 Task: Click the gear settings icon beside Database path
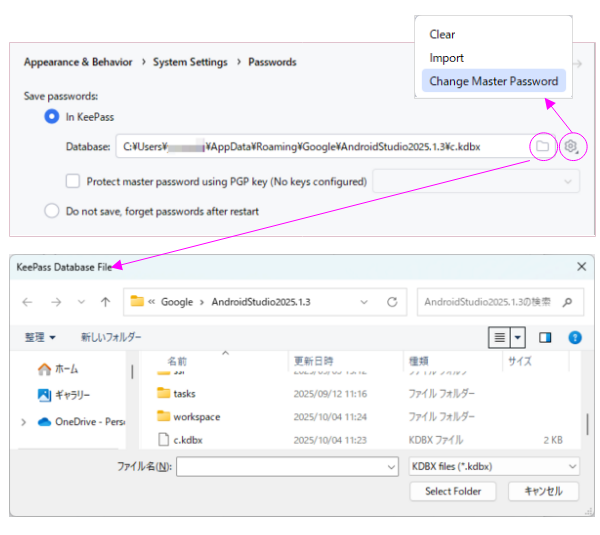coord(570,147)
